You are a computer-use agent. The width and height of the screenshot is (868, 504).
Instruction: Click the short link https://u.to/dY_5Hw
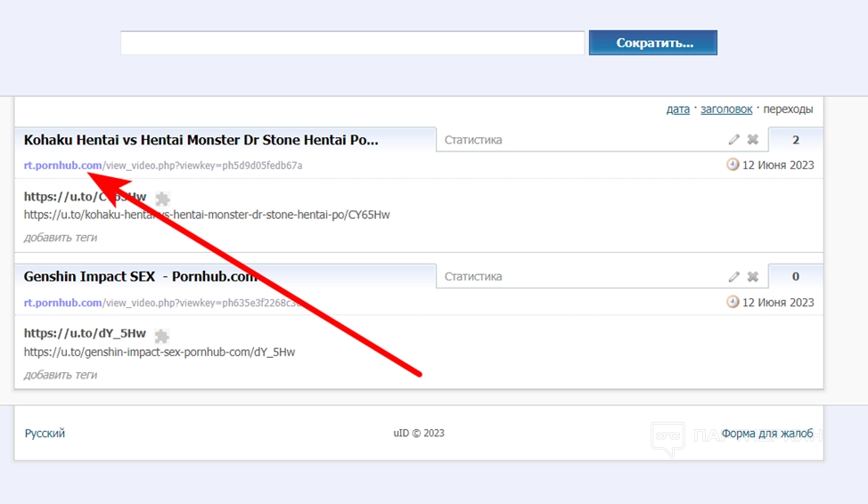pyautogui.click(x=85, y=333)
